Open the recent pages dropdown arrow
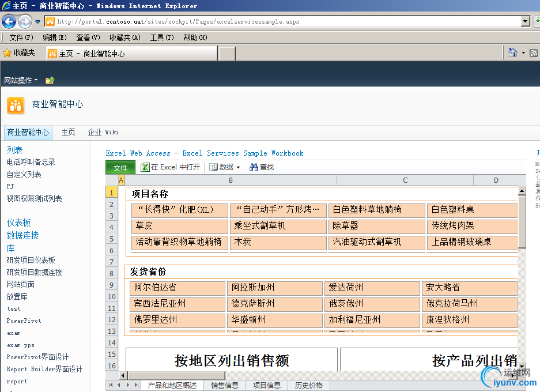Screen dimensions: 540x392 click(x=38, y=22)
